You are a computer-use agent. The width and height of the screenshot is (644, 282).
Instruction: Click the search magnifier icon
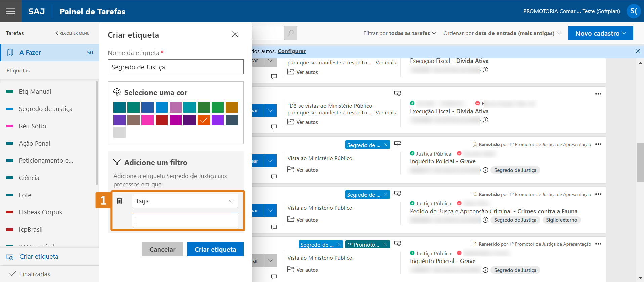click(291, 33)
